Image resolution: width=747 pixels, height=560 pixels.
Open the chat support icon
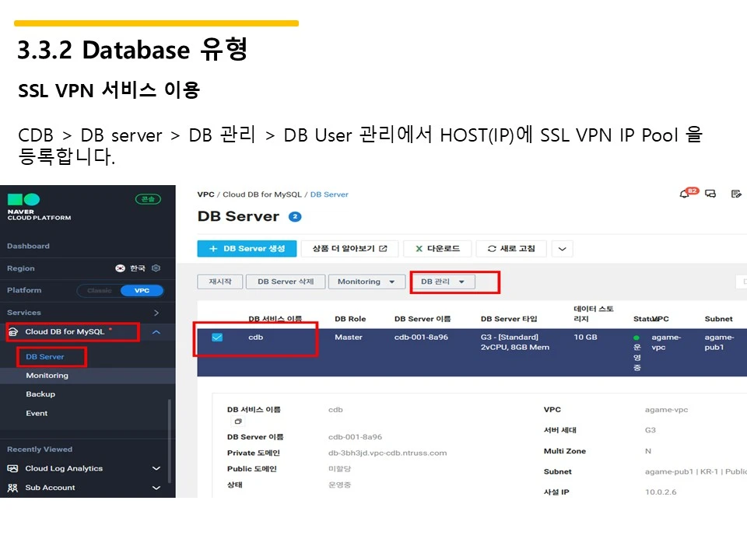pos(710,194)
